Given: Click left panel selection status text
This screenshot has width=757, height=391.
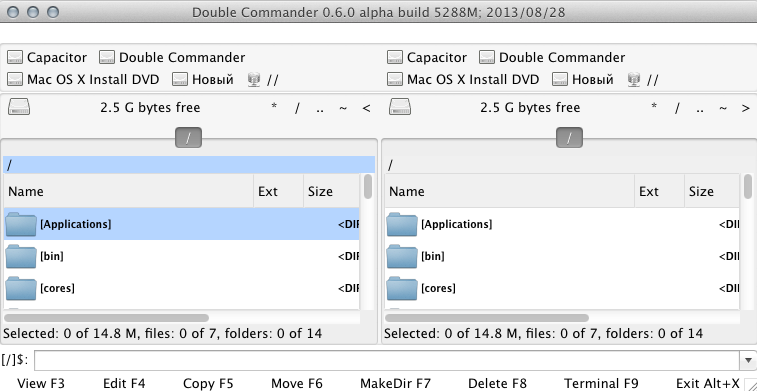Looking at the screenshot, I should tap(162, 333).
